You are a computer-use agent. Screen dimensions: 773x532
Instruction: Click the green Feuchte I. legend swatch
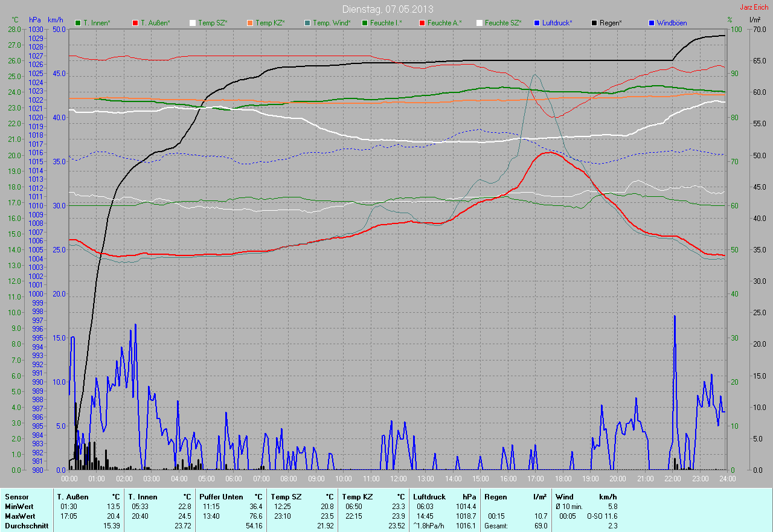365,23
